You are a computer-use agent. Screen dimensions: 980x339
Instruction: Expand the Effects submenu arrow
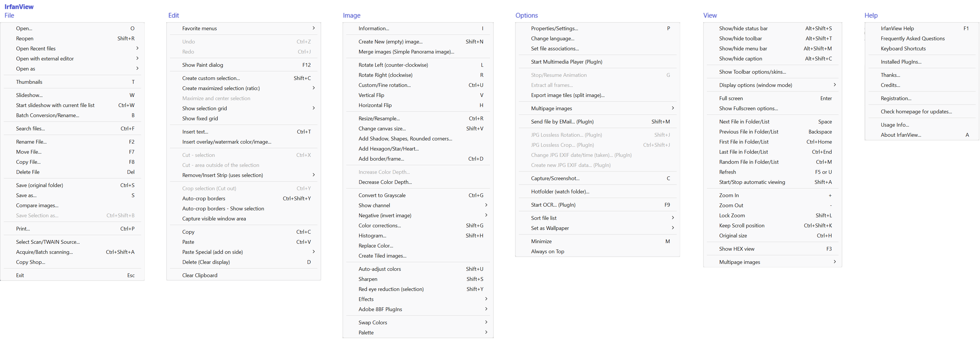click(x=486, y=299)
